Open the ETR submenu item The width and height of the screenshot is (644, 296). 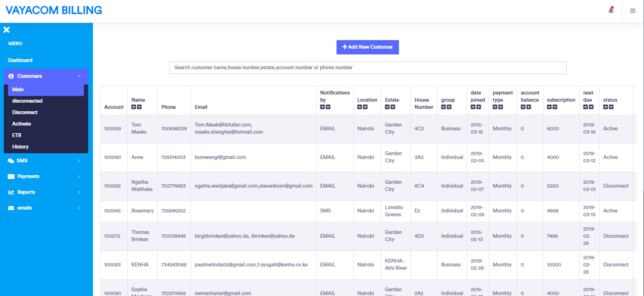point(17,135)
